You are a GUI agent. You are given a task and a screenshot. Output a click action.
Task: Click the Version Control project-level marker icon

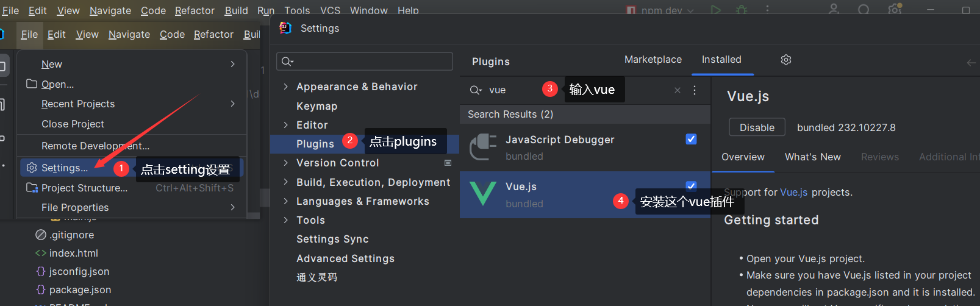click(448, 163)
